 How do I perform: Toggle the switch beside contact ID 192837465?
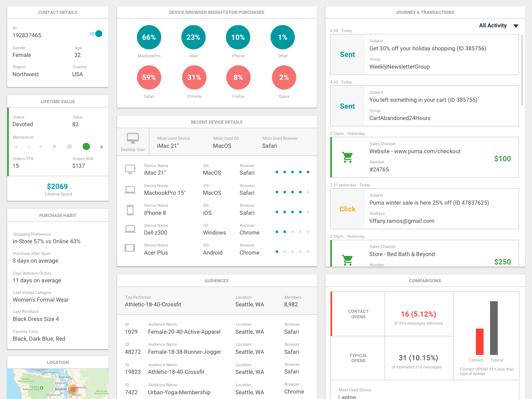pyautogui.click(x=95, y=34)
